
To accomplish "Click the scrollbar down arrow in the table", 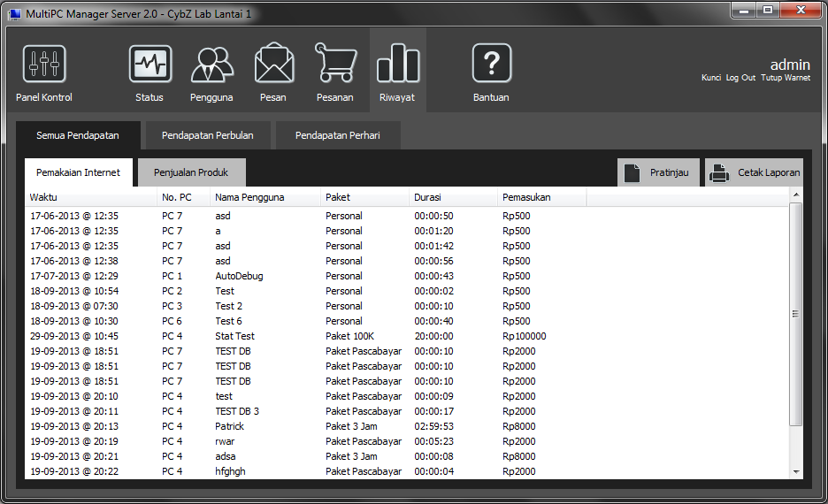I will click(796, 472).
